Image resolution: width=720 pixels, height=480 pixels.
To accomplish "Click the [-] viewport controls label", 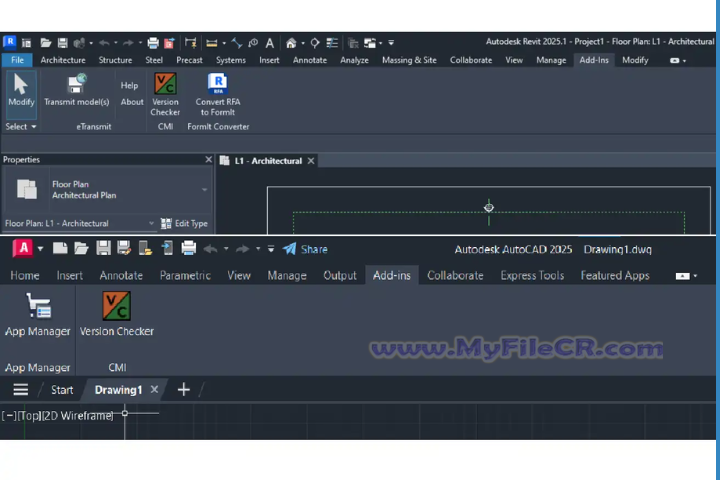I will 9,416.
